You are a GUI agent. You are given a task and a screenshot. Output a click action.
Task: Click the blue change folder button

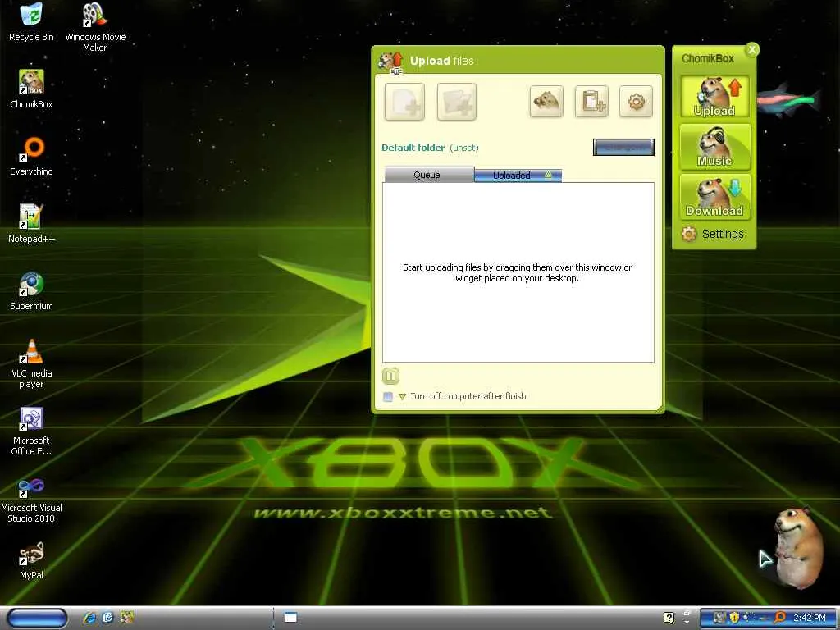pyautogui.click(x=623, y=148)
